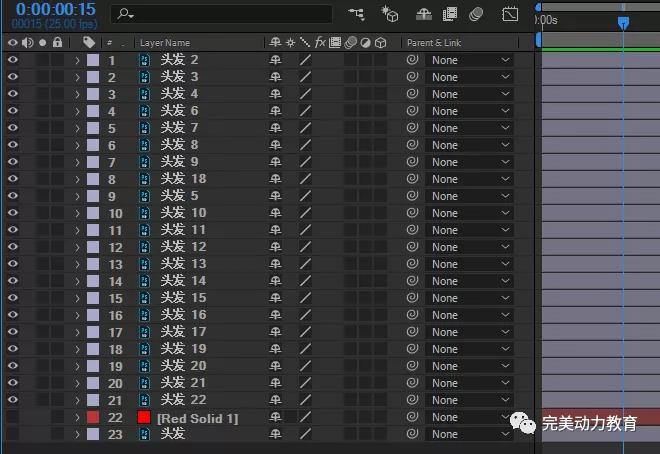
Task: Click the label color swatch of Red Solid 1
Action: 93,417
